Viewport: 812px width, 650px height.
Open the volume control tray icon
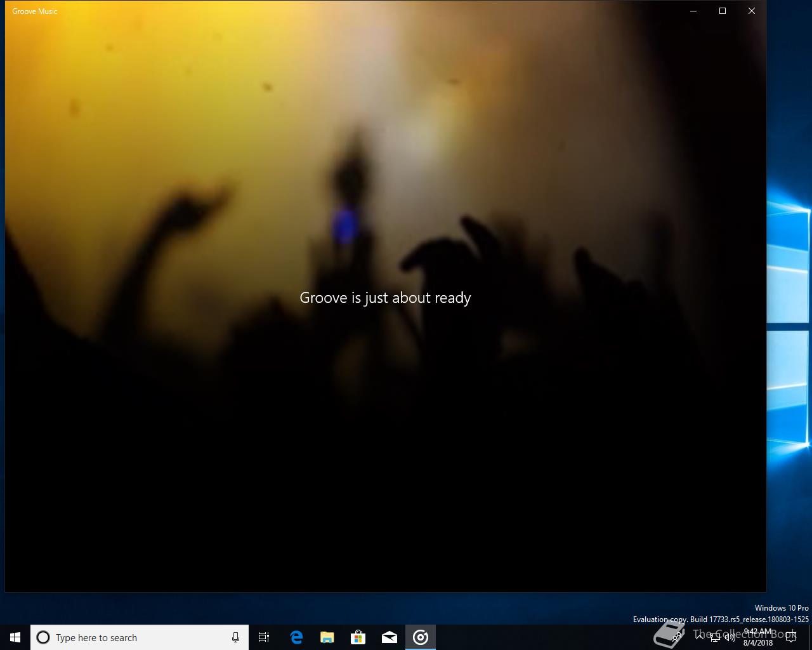[x=730, y=637]
